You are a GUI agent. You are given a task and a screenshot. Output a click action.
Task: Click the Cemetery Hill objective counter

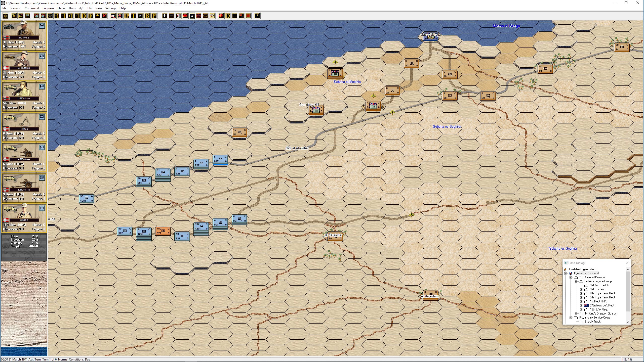pos(316,110)
